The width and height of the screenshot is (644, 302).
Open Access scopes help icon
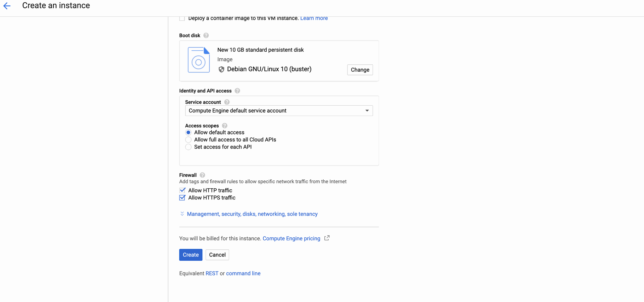click(225, 126)
